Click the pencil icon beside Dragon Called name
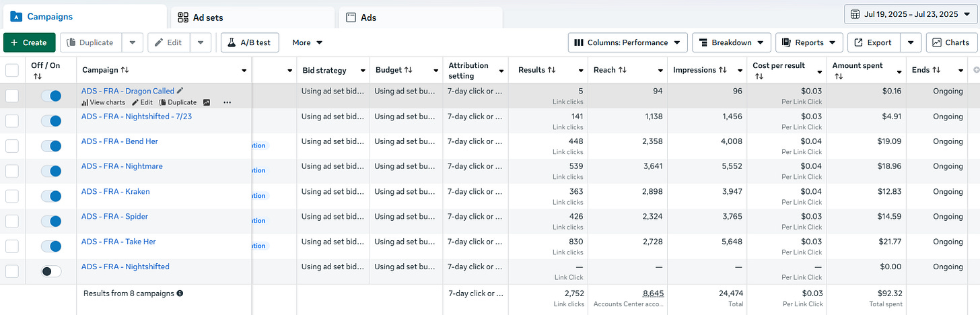Viewport: 980px width, 315px height. [180, 91]
